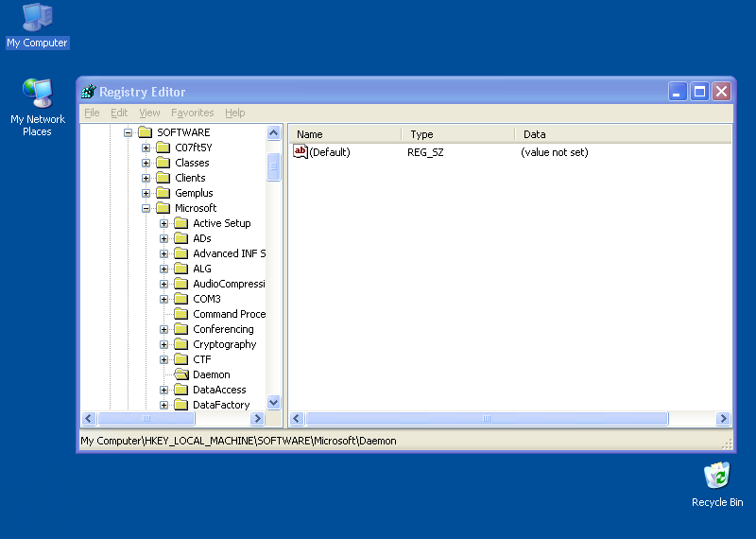Select the SOFTWARE folder icon
756x539 pixels.
click(x=146, y=132)
